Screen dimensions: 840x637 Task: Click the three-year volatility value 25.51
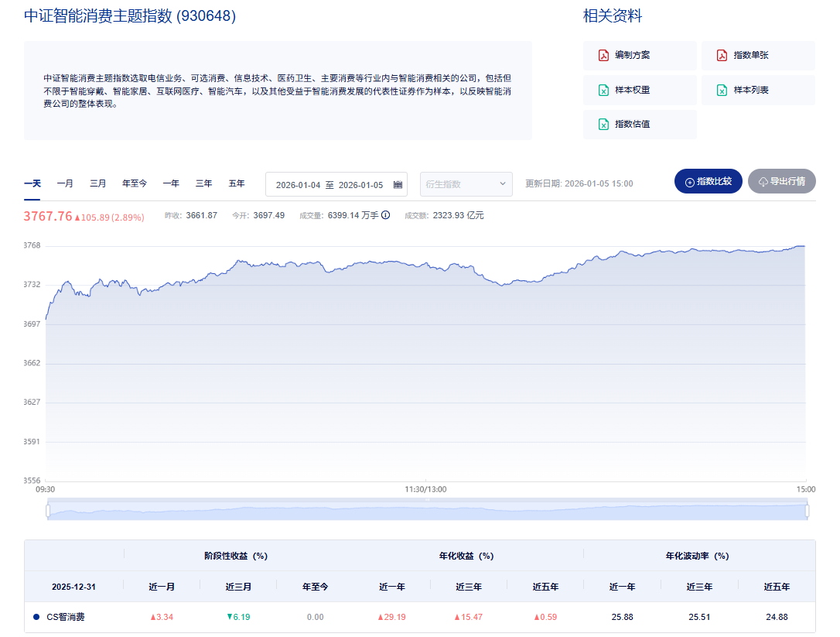click(x=699, y=617)
